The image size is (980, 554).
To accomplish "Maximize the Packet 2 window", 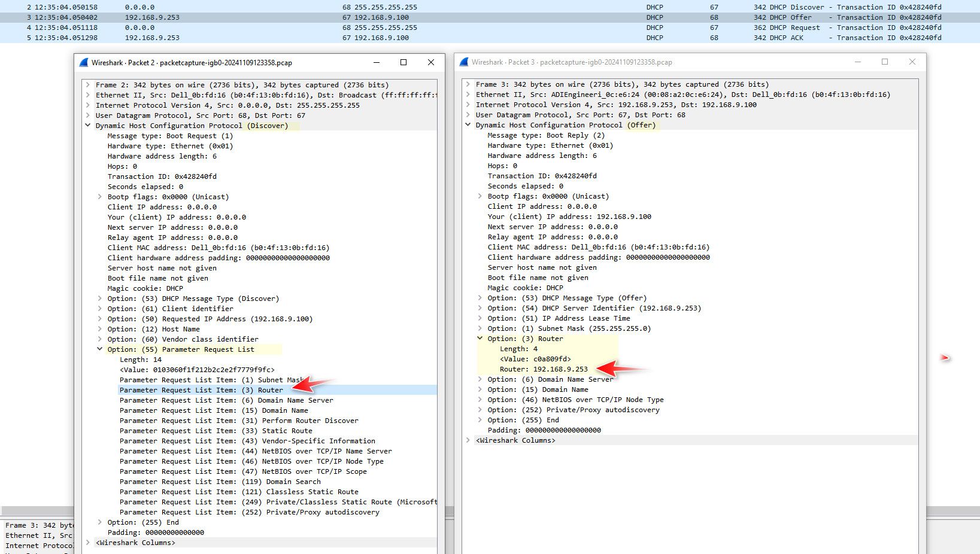I will tap(403, 62).
